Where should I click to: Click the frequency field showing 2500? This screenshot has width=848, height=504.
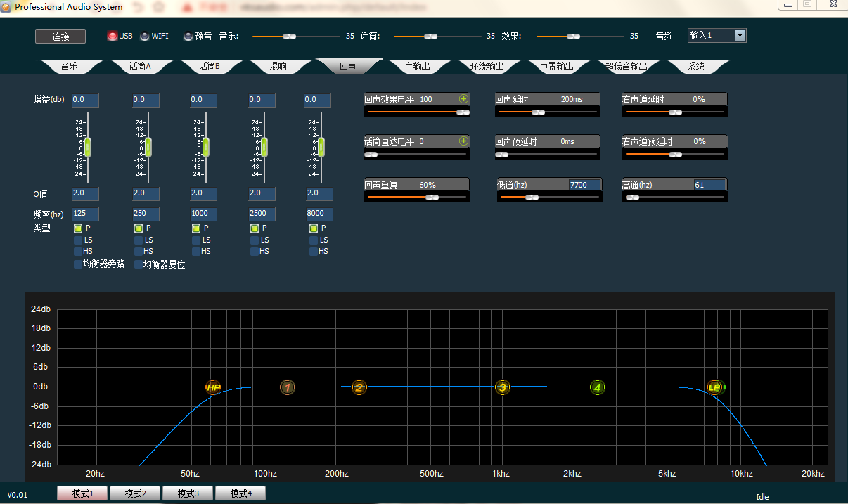coord(262,214)
